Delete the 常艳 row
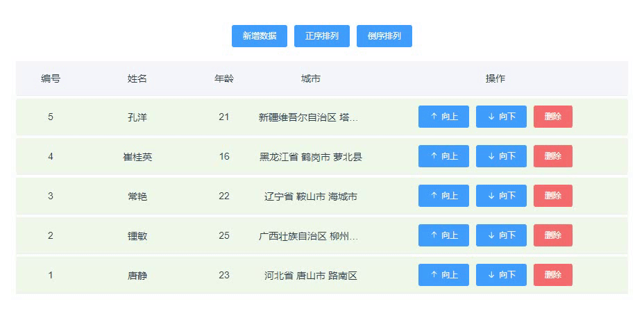 click(553, 196)
